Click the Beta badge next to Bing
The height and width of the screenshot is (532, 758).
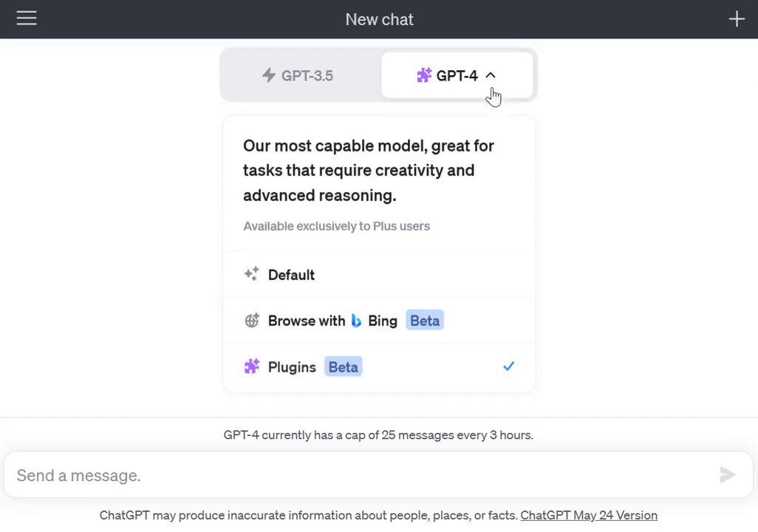click(x=425, y=320)
